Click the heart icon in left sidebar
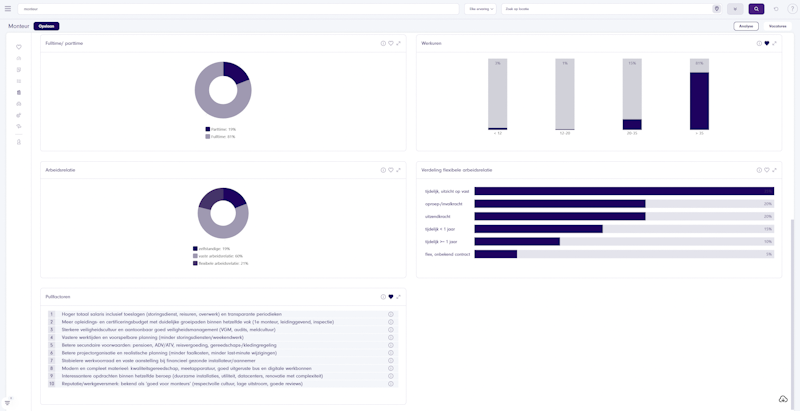The image size is (800, 411). [x=19, y=47]
